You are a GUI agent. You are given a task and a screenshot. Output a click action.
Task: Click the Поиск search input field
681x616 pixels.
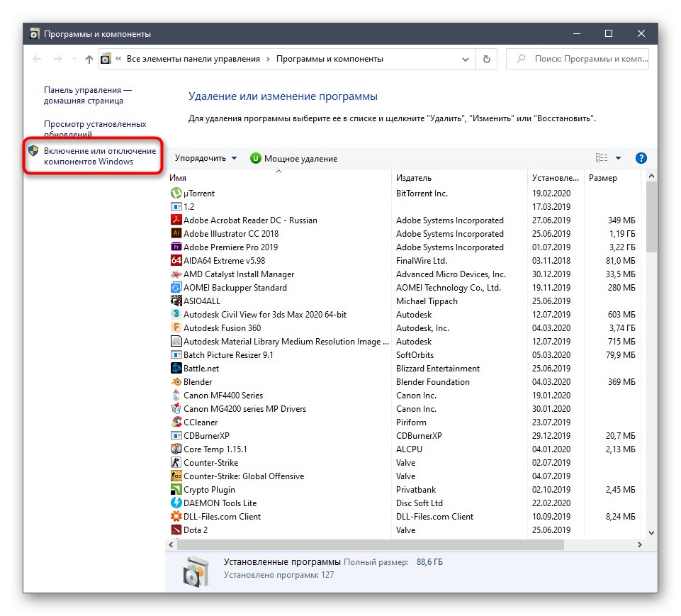click(x=578, y=59)
